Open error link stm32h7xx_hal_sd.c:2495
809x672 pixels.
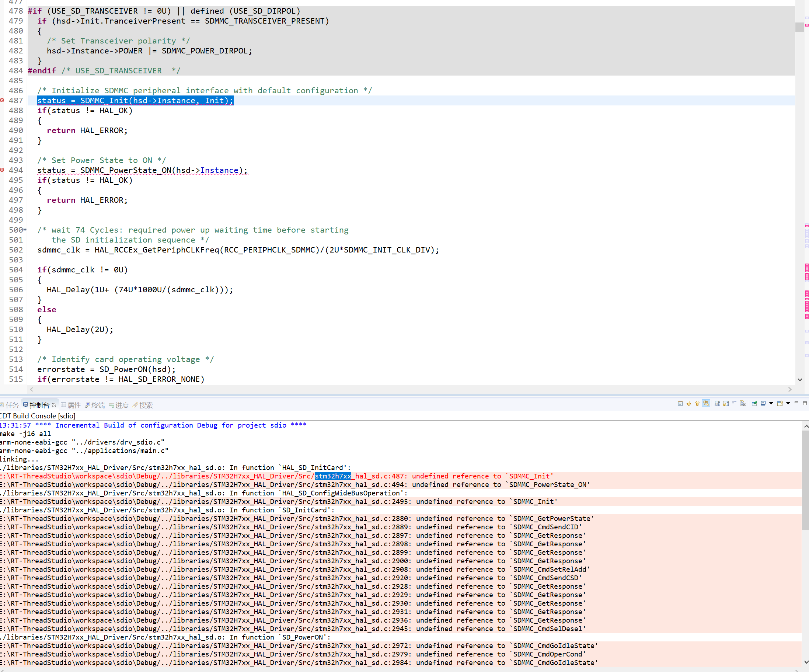pos(362,501)
